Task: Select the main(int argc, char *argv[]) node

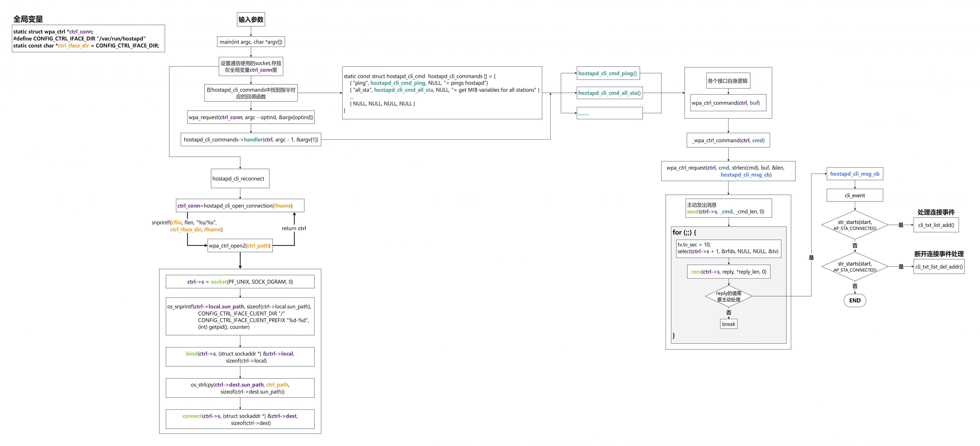Action: pos(251,42)
